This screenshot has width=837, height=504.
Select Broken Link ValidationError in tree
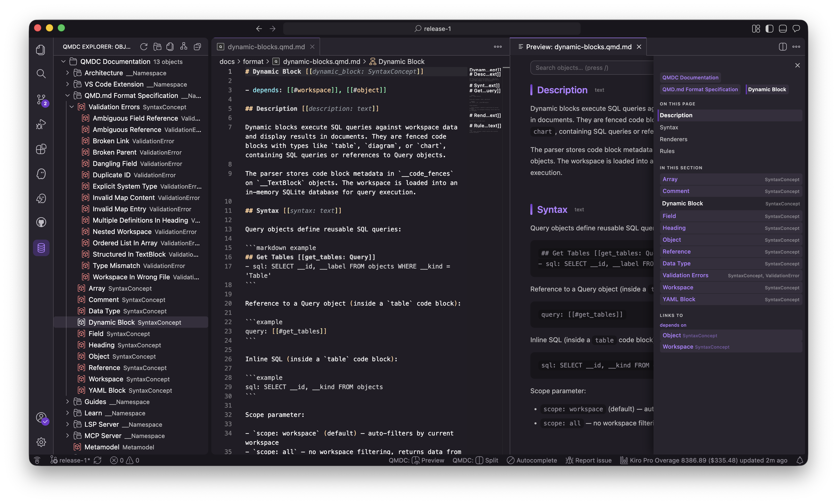click(133, 141)
